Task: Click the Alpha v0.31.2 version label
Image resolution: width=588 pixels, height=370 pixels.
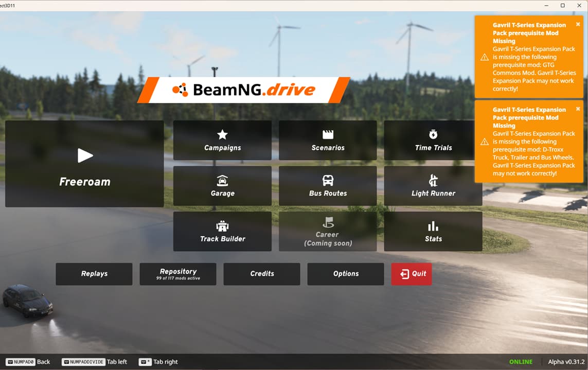Action: coord(565,362)
